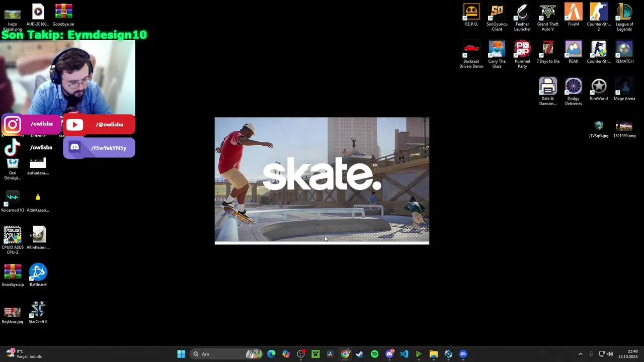Open the Geri Dönüşüm recycle bin
The image size is (644, 362).
12,168
